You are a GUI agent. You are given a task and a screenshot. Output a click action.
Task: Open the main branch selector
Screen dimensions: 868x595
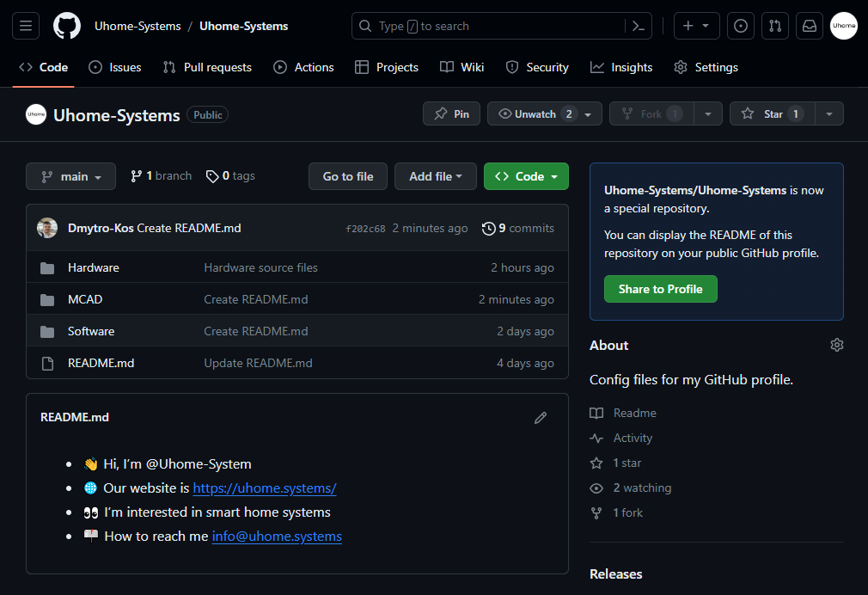[x=70, y=176]
